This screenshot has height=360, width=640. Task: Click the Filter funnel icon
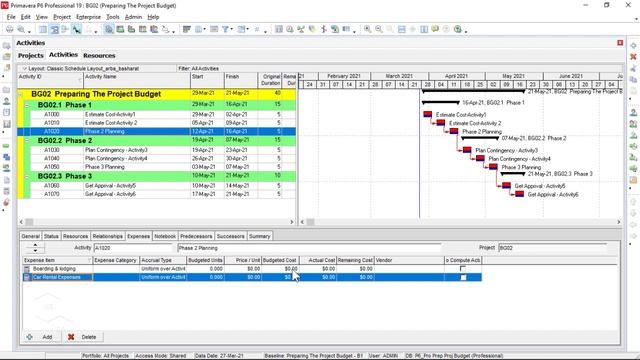225,29
